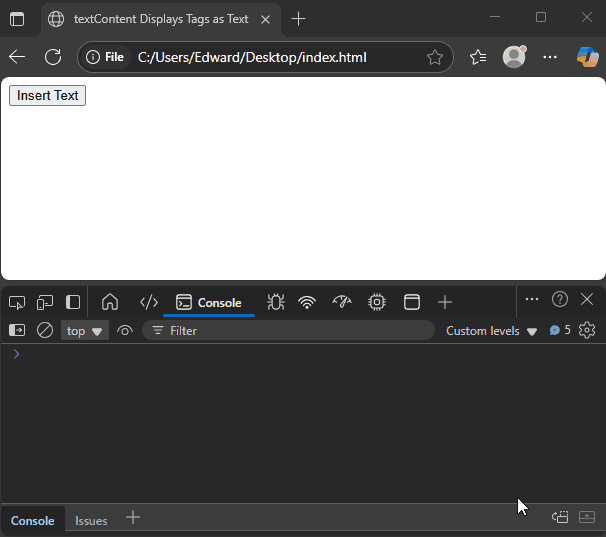606x537 pixels.
Task: Click the console prompt line
Action: [x=303, y=354]
